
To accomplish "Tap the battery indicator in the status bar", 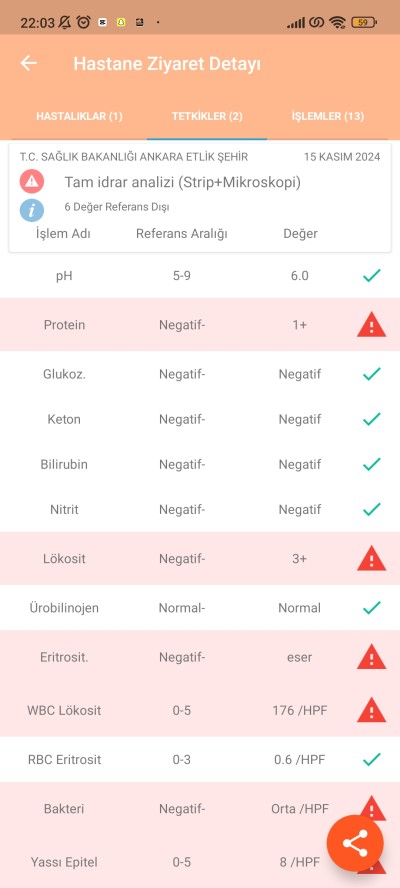I will [x=364, y=23].
